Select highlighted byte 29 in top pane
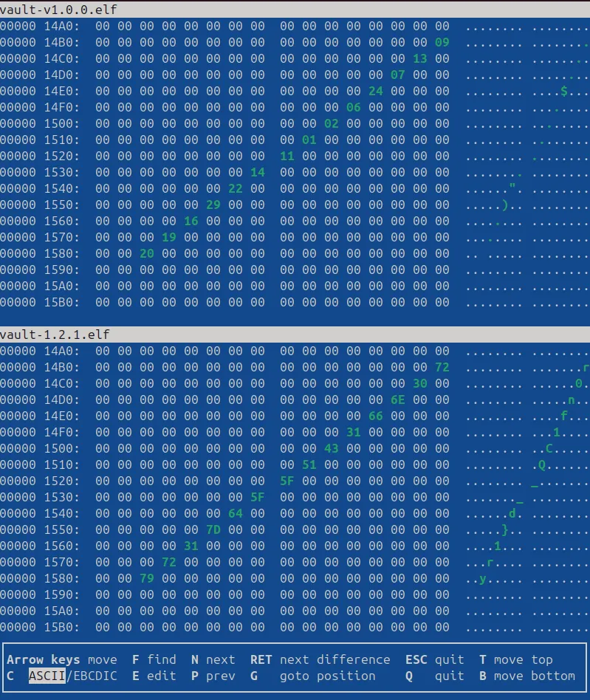Image resolution: width=590 pixels, height=700 pixels. 213,205
